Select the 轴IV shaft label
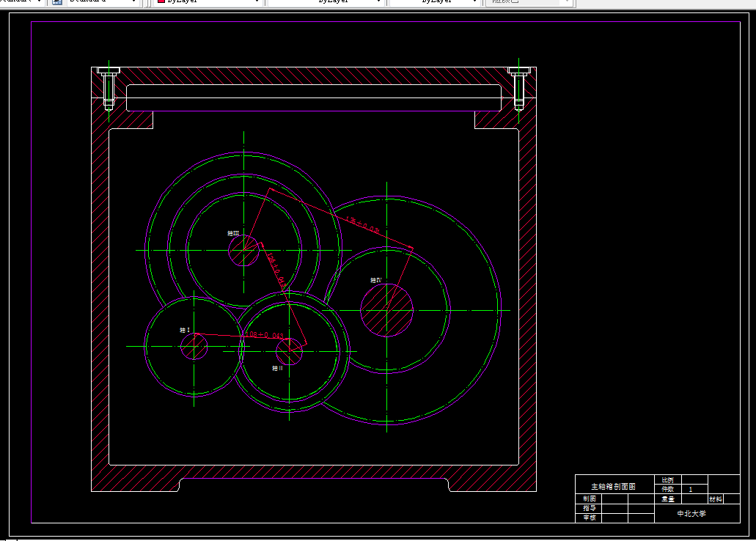The height and width of the screenshot is (541, 756). 376,280
